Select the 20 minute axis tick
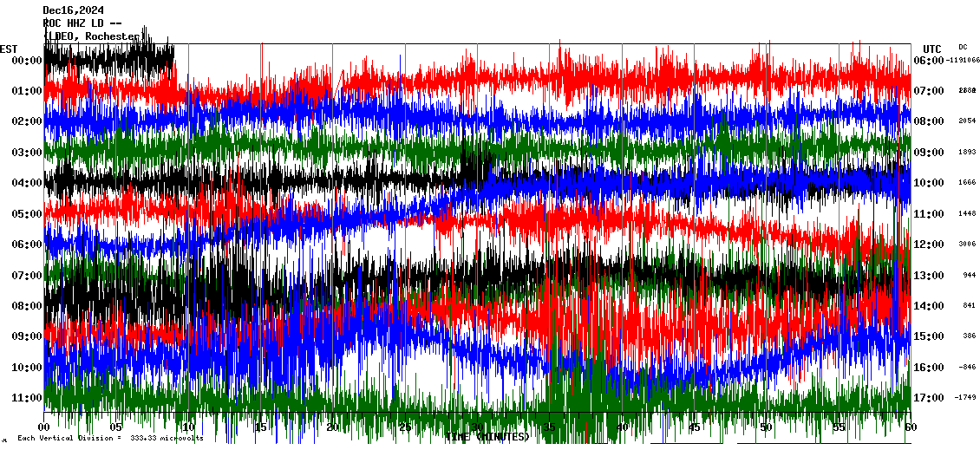The image size is (980, 450). click(x=332, y=427)
